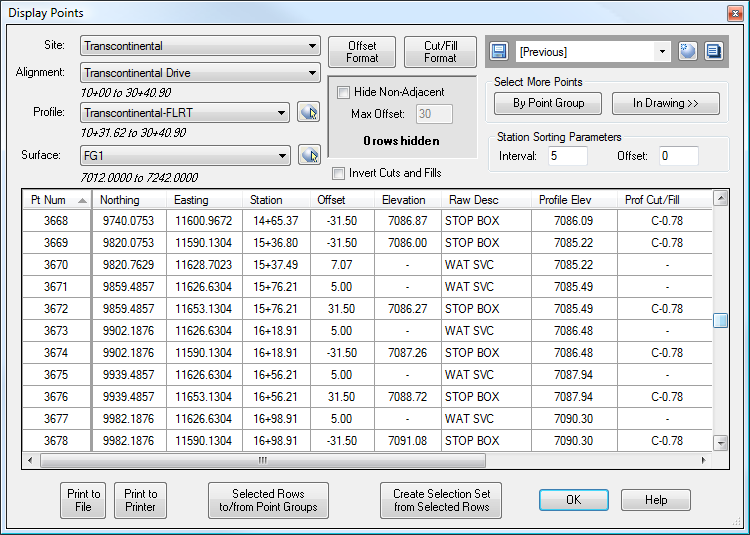Click horizontal scrollbar left arrow
Image resolution: width=750 pixels, height=535 pixels.
[30, 460]
